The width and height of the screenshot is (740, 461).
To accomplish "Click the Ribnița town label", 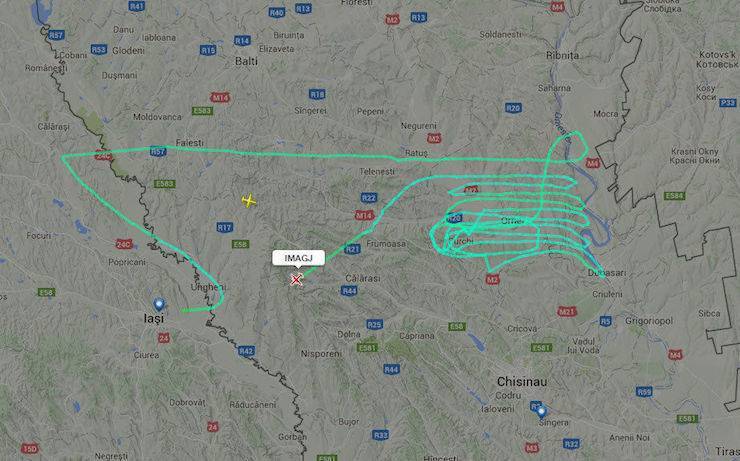I will coord(563,55).
